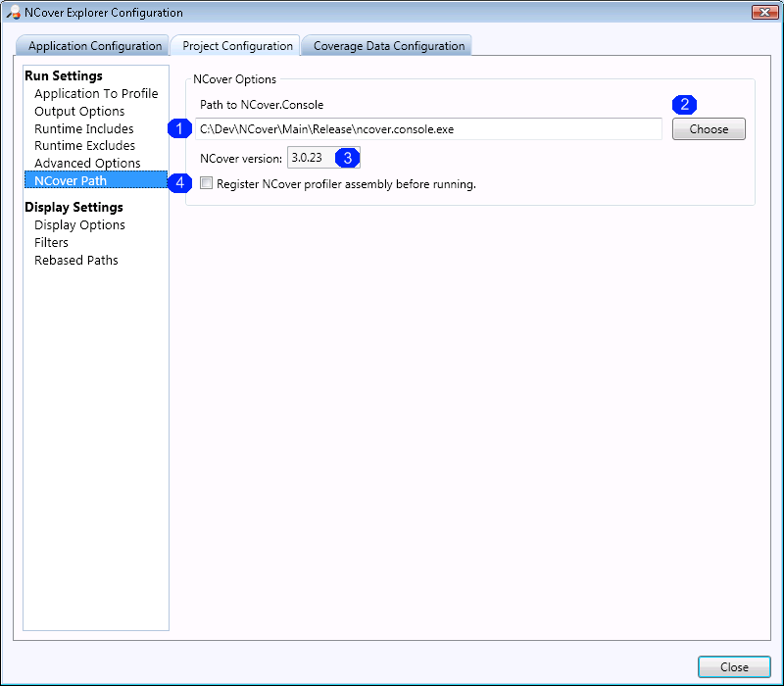The width and height of the screenshot is (784, 686).
Task: Click the NCover version field
Action: pos(309,158)
